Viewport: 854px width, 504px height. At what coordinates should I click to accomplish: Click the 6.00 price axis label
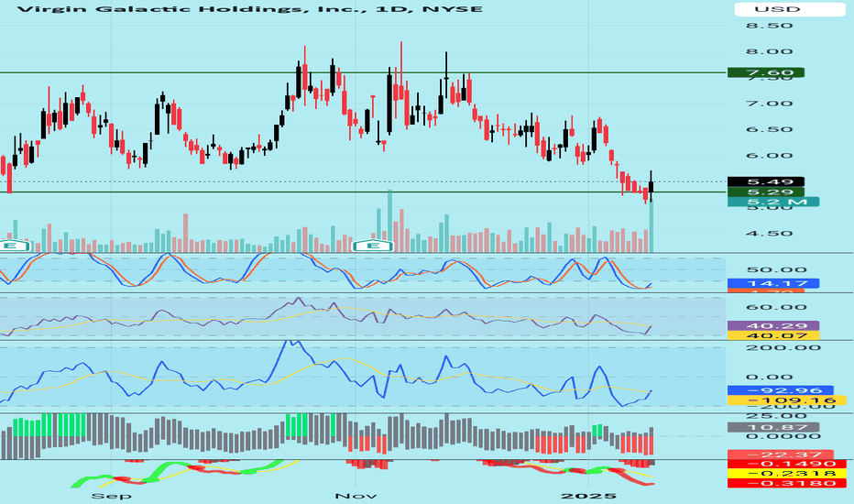point(769,156)
